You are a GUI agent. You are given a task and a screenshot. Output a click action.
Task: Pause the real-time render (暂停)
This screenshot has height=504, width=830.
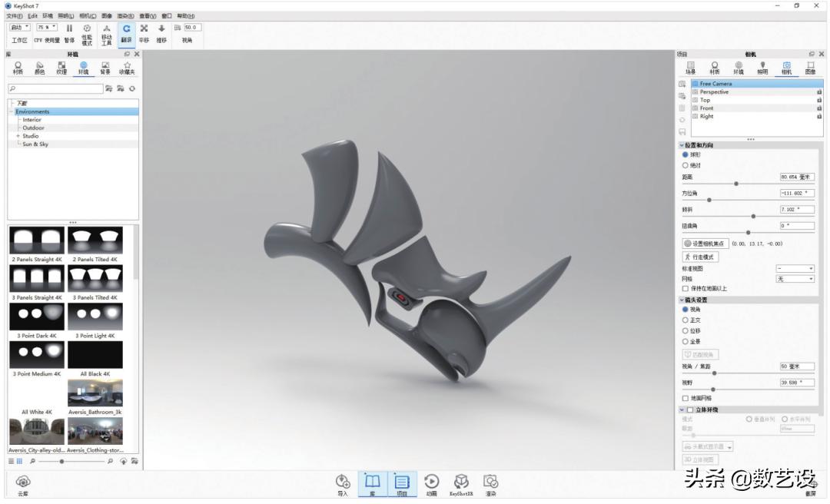pyautogui.click(x=69, y=33)
